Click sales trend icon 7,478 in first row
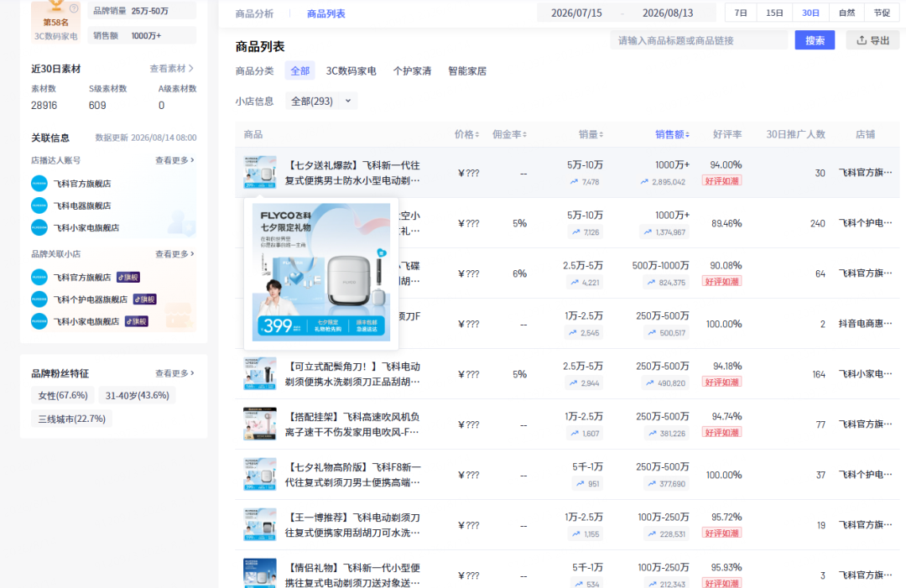Image resolution: width=906 pixels, height=588 pixels. tap(574, 182)
